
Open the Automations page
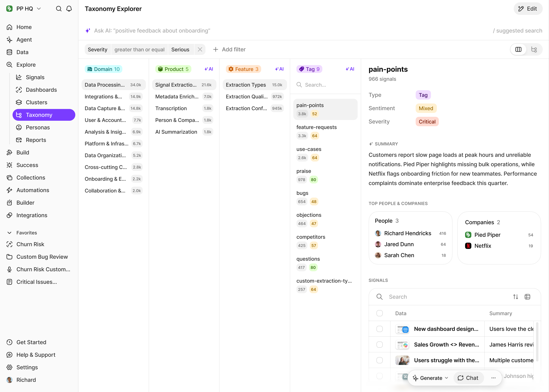coord(39,190)
